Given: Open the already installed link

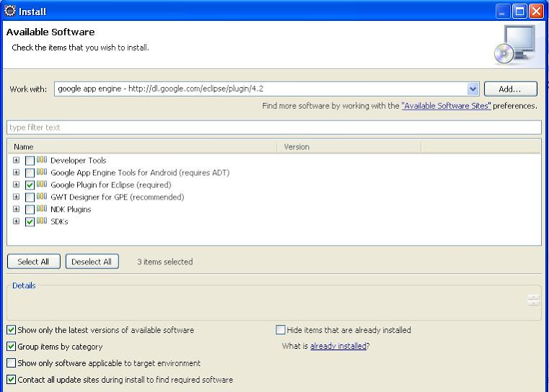Looking at the screenshot, I should point(338,346).
